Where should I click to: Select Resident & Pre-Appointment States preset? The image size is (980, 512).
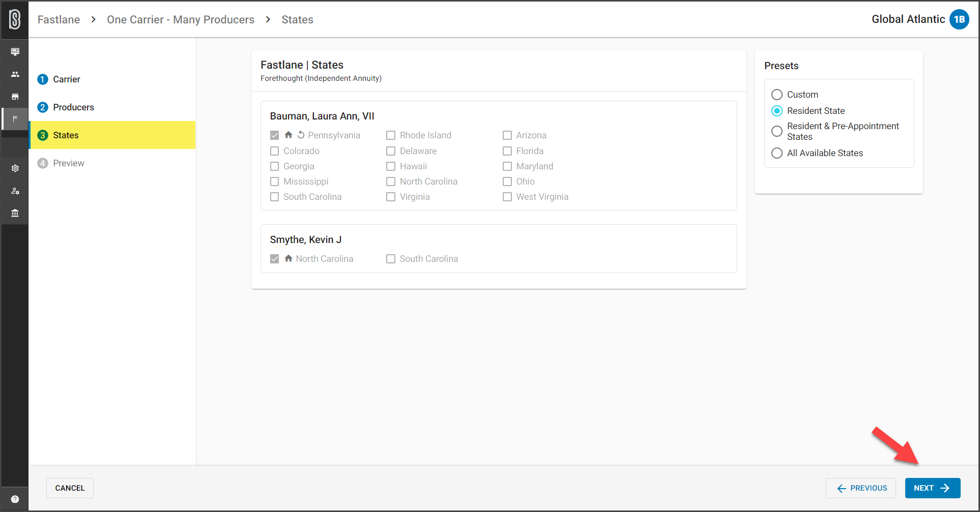click(x=777, y=131)
